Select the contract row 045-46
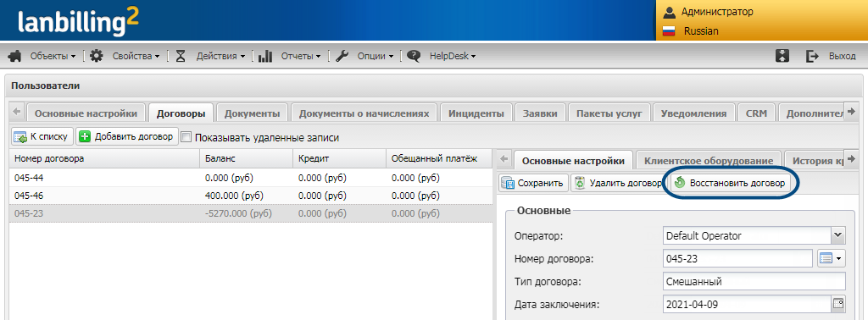Screen dimensions: 868x320 tap(251, 196)
